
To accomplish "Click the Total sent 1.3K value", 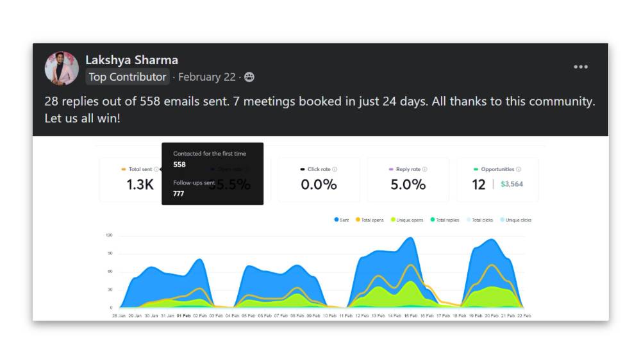I will pos(139,185).
